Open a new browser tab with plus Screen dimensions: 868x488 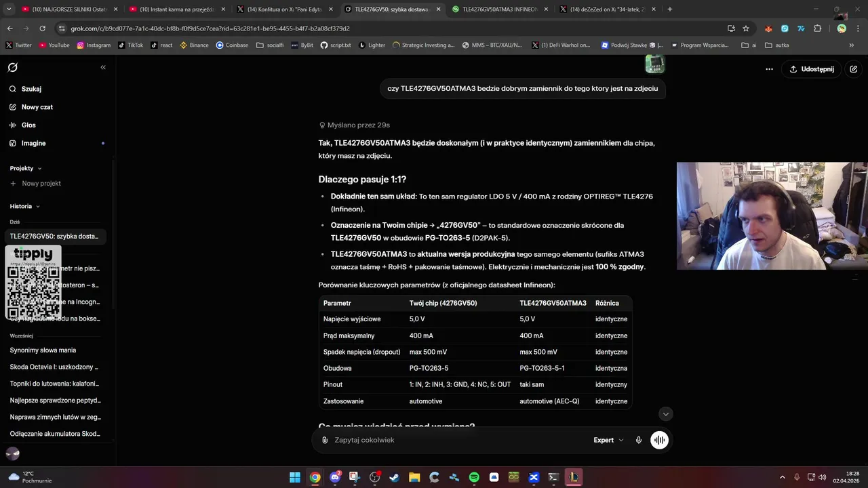tap(670, 9)
